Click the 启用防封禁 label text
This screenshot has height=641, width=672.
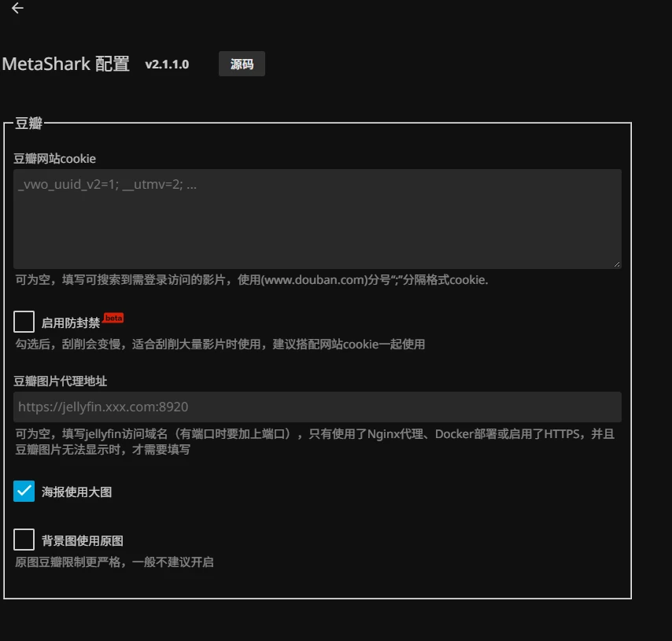click(x=71, y=322)
